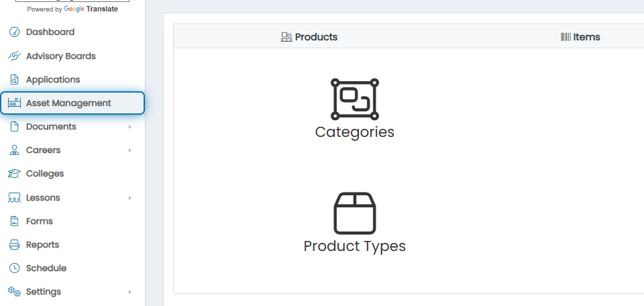The width and height of the screenshot is (644, 306).
Task: Click the Dashboard gauge icon
Action: (x=14, y=32)
